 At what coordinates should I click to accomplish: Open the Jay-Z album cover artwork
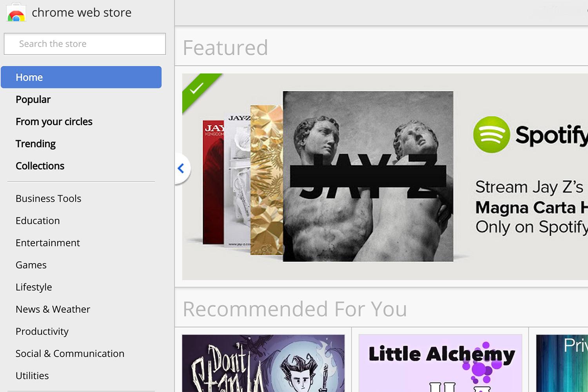click(x=368, y=176)
